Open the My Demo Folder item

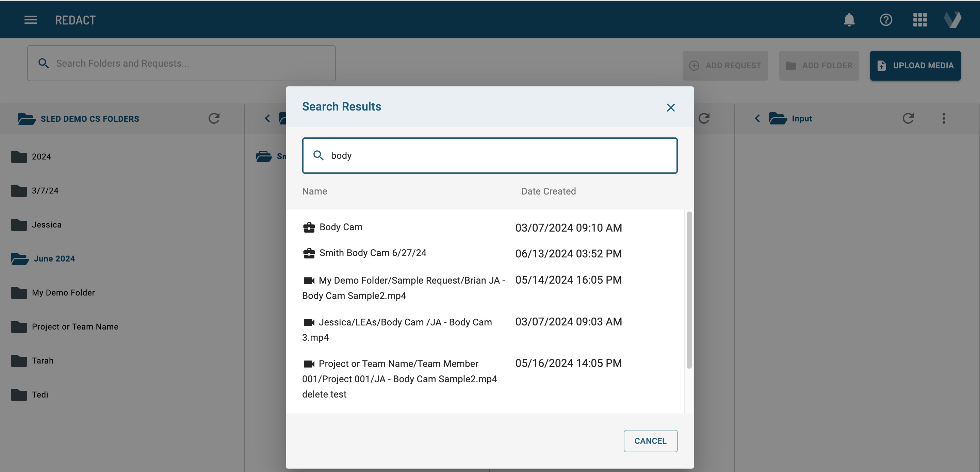63,292
